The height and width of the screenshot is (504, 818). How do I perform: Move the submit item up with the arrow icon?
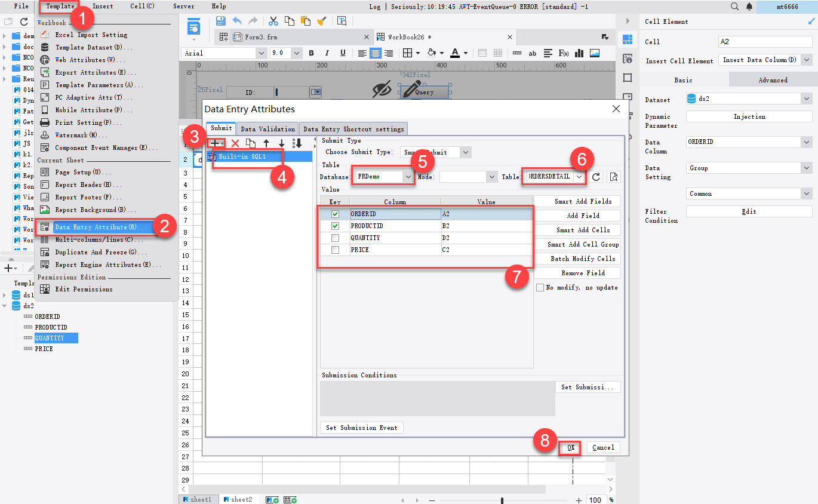click(x=267, y=143)
